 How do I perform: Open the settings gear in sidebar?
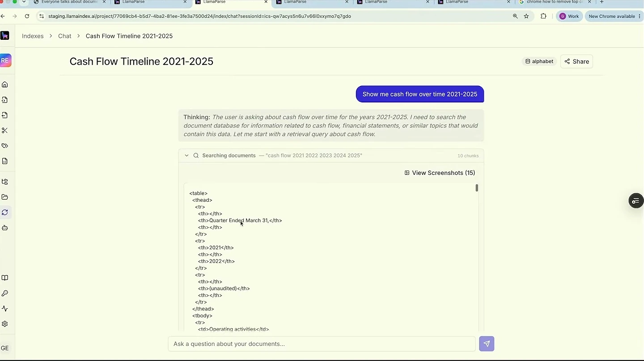pyautogui.click(x=5, y=324)
